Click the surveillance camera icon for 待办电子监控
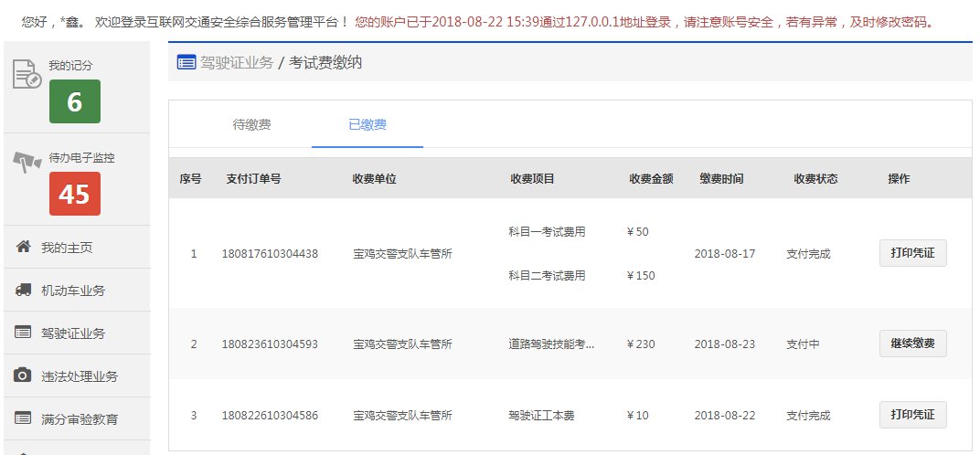 pyautogui.click(x=27, y=163)
